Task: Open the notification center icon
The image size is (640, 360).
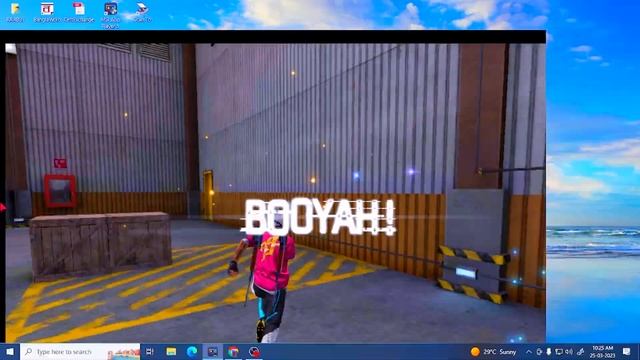Action: click(x=627, y=351)
